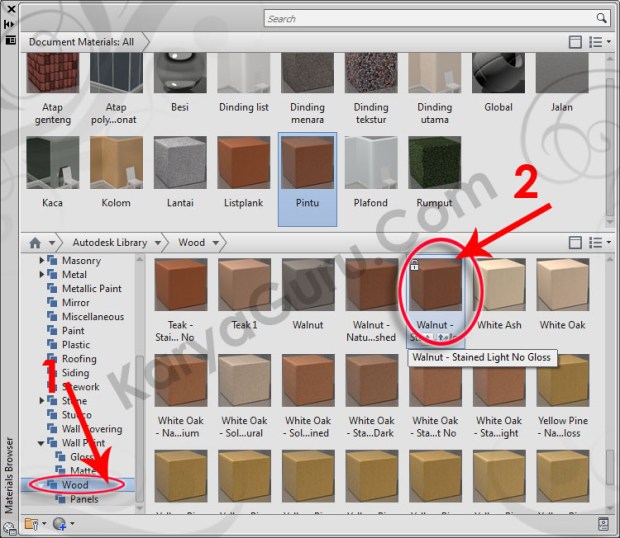Select Paint category in tree
620x538 pixels.
[x=73, y=330]
